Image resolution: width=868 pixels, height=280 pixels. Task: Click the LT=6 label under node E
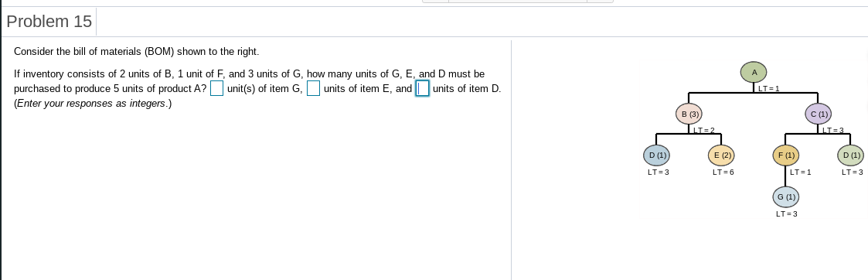point(723,172)
